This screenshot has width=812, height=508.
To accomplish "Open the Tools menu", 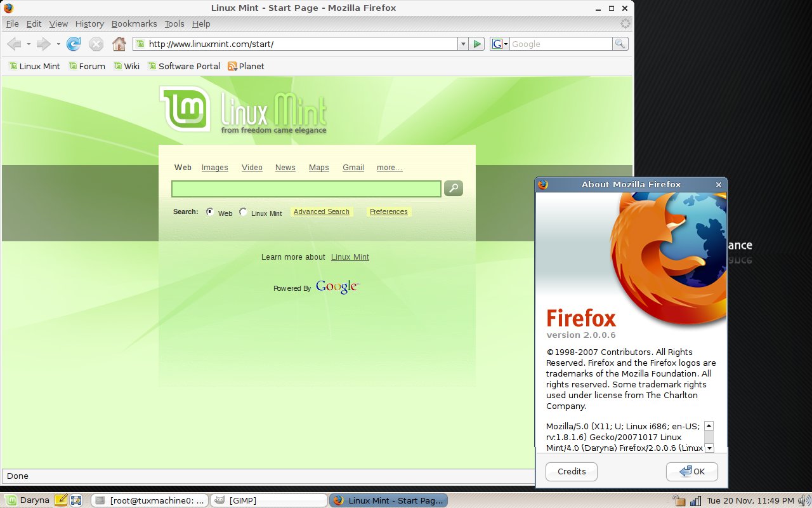I will click(x=174, y=23).
